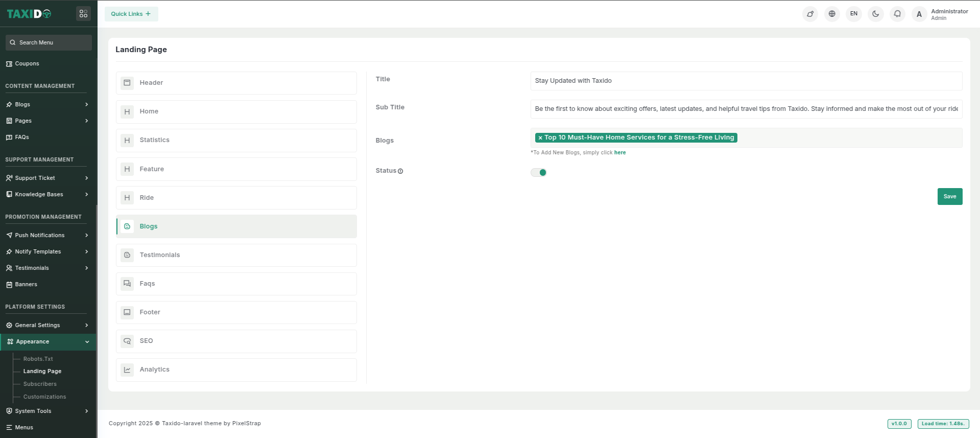Open Banners from the sidebar
Viewport: 980px width, 438px height.
click(26, 285)
